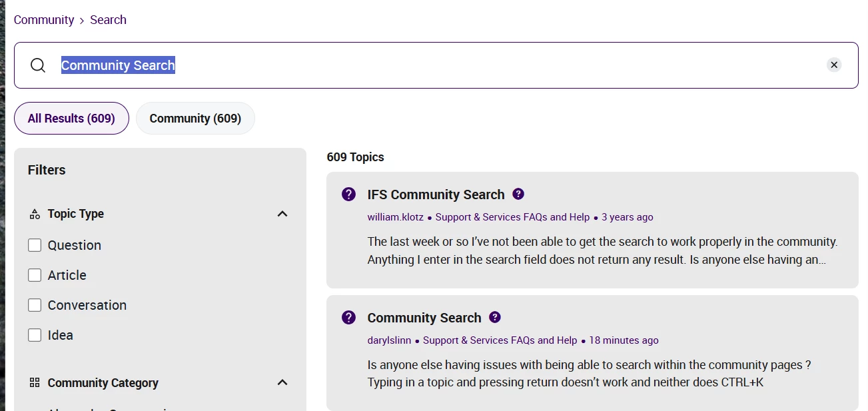This screenshot has height=411, width=868.
Task: Clear the search field with X icon
Action: coord(834,65)
